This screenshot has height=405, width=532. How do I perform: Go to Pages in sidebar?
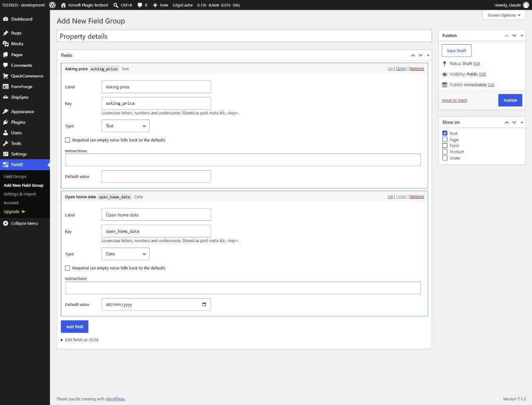pyautogui.click(x=25, y=54)
